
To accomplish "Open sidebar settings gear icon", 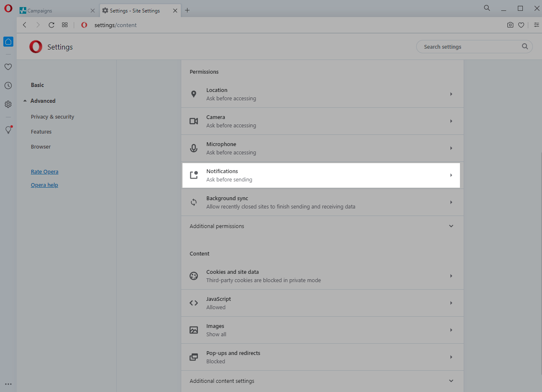I will 8,104.
